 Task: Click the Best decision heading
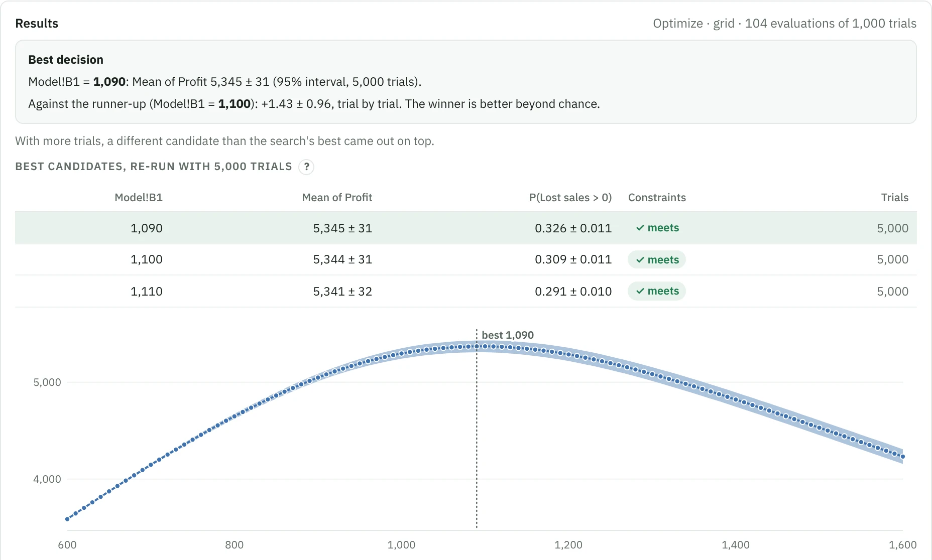coord(66,60)
